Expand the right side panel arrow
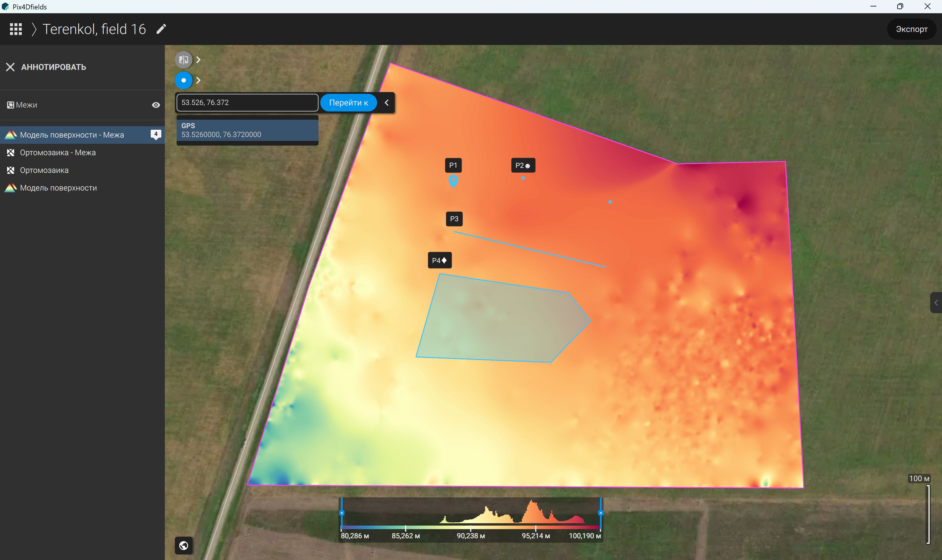Screen dimensions: 942x560 pos(936,303)
